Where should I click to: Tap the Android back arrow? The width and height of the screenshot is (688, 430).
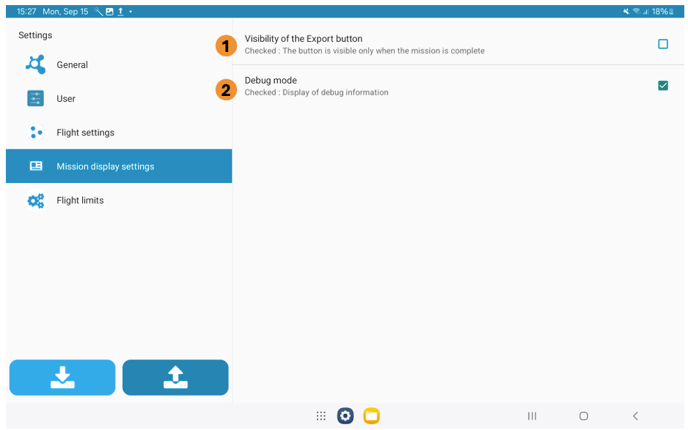[635, 416]
